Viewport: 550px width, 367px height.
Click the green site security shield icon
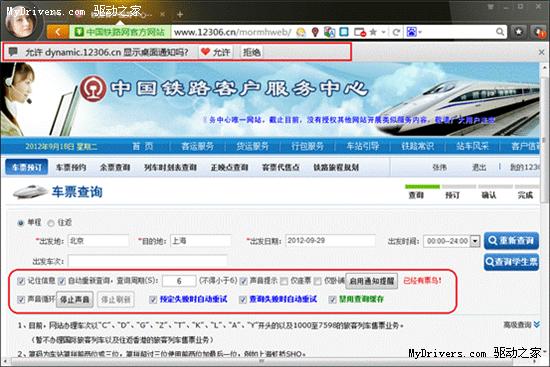click(79, 32)
